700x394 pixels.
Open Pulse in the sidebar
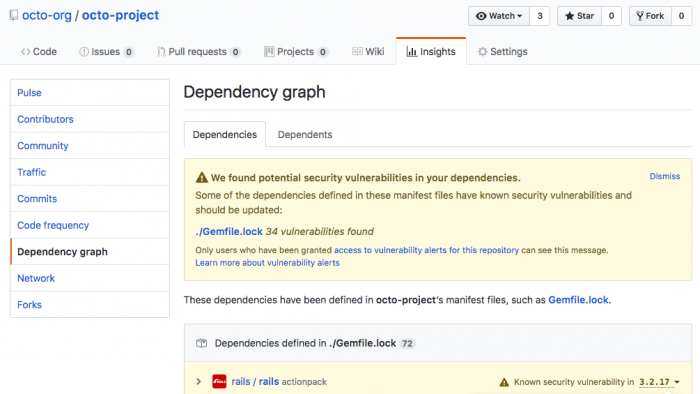[x=90, y=93]
